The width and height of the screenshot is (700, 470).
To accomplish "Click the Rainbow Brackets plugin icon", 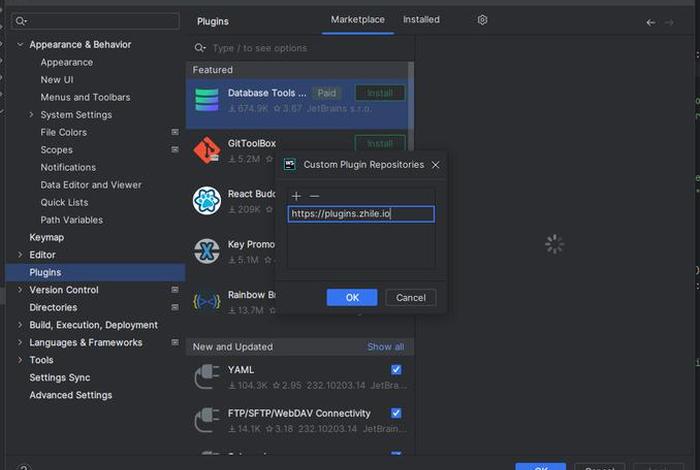I will [x=207, y=302].
